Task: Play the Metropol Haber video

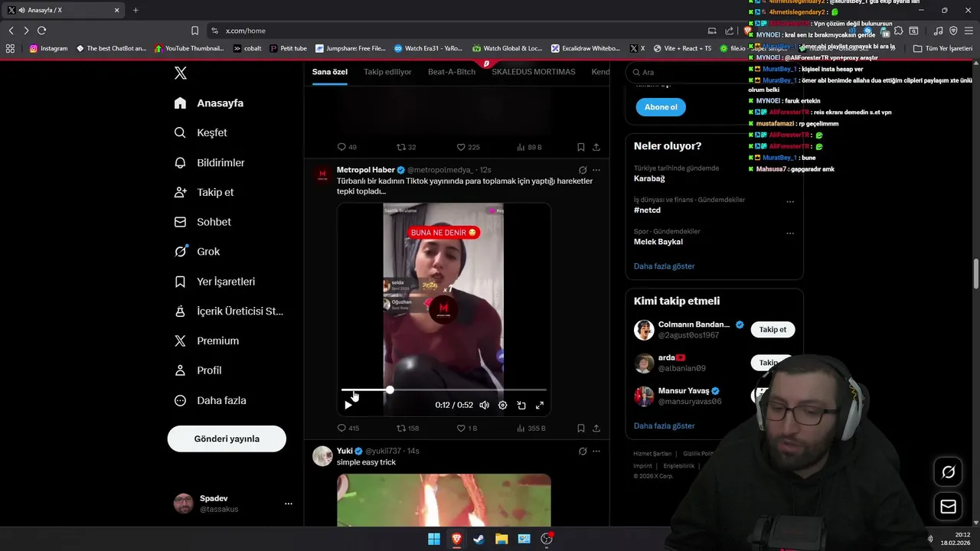Action: tap(348, 405)
